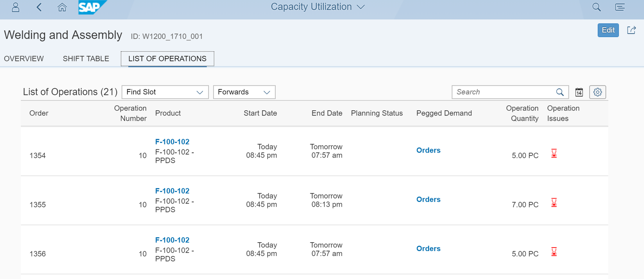Click the hourglass issue icon for order 1354
644x279 pixels.
(x=554, y=153)
